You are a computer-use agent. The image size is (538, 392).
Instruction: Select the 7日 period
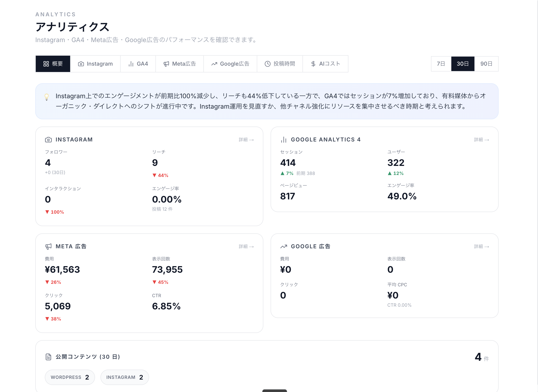click(441, 64)
